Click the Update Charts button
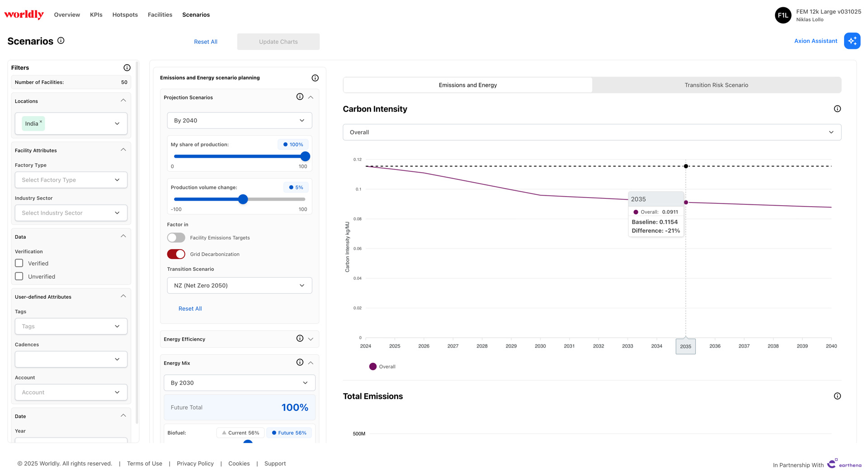This screenshot has height=476, width=868. pos(278,42)
